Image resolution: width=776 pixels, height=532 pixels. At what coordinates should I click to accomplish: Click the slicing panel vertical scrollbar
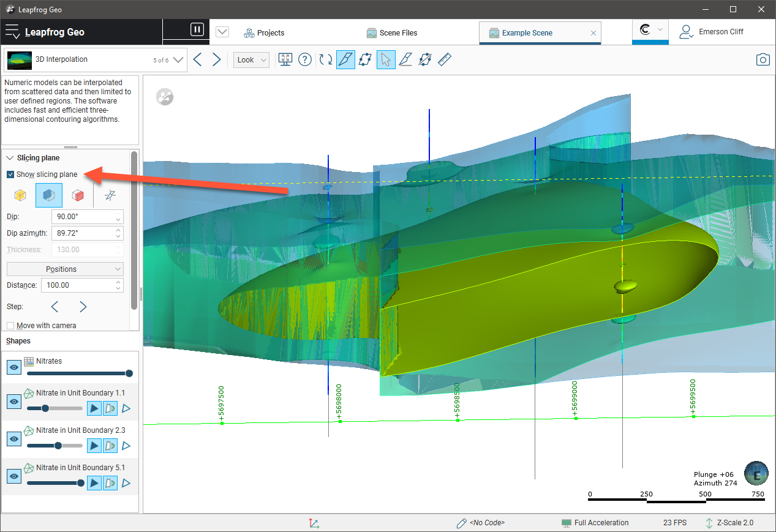pos(134,230)
